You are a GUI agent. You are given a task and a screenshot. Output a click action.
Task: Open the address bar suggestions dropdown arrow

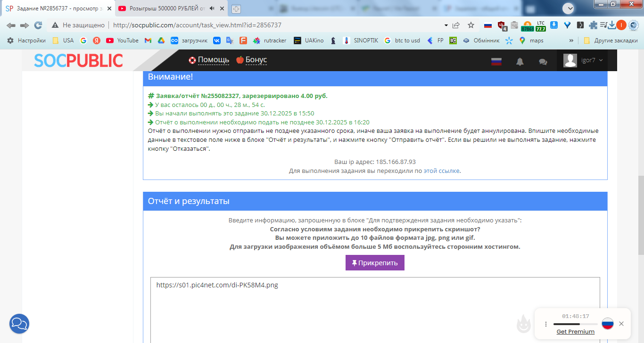(x=446, y=25)
